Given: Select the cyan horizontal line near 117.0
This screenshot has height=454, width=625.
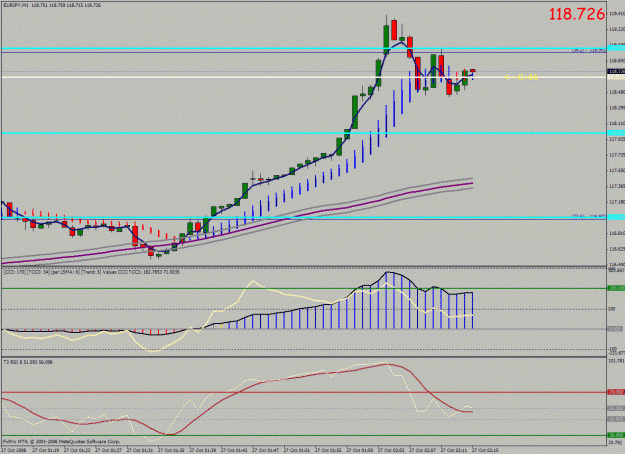Looking at the screenshot, I should click(304, 218).
